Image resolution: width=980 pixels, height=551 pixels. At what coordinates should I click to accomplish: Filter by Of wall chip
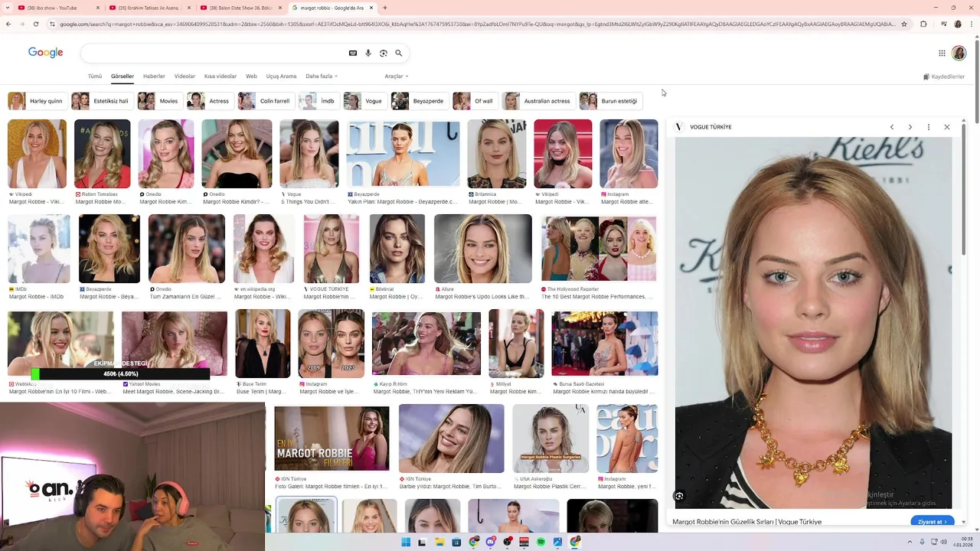coord(474,101)
